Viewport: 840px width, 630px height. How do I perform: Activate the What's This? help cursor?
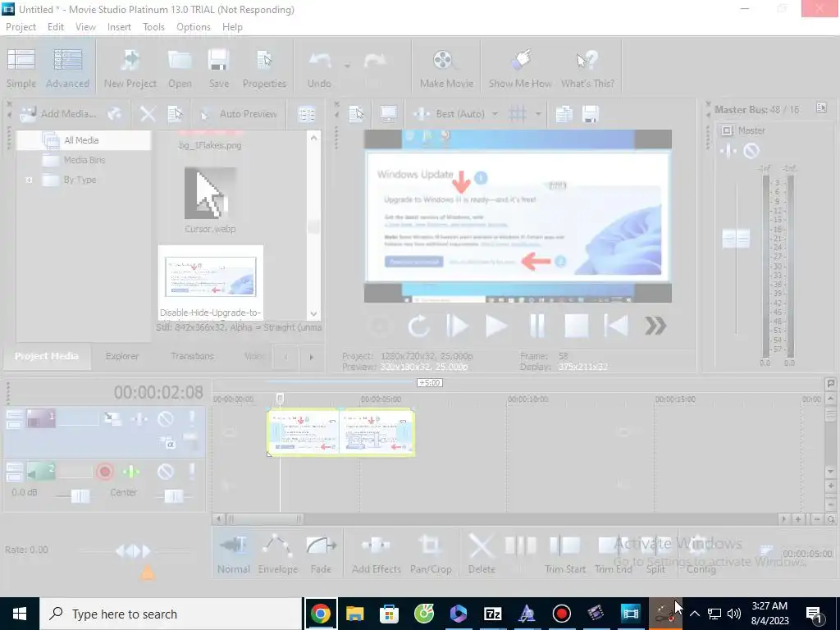coord(587,68)
